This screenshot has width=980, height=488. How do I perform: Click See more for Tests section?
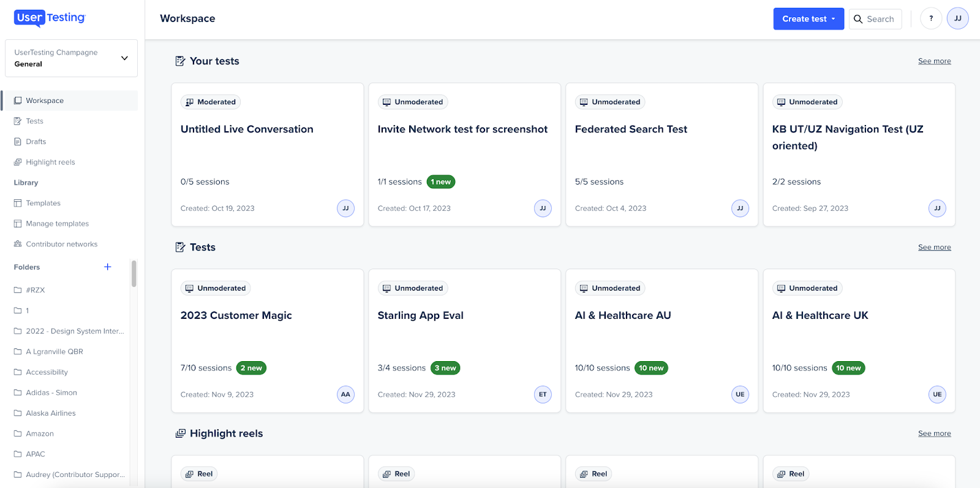pyautogui.click(x=934, y=248)
